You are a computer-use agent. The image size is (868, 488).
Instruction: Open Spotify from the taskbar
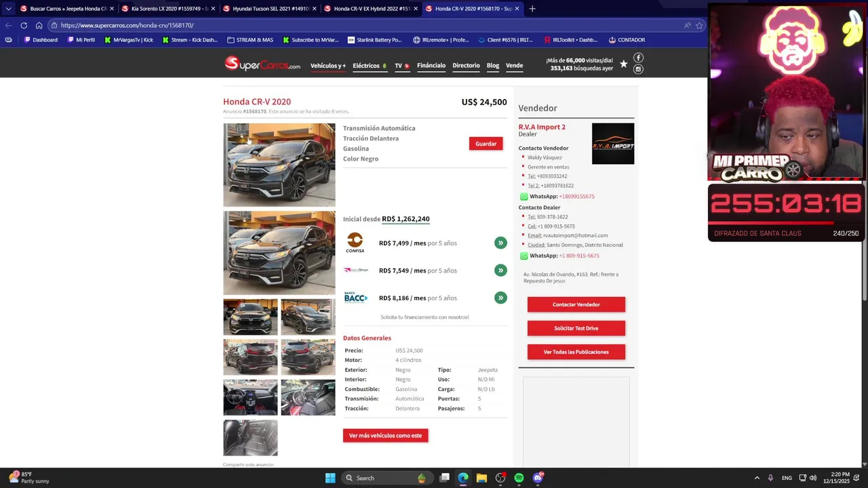[519, 478]
